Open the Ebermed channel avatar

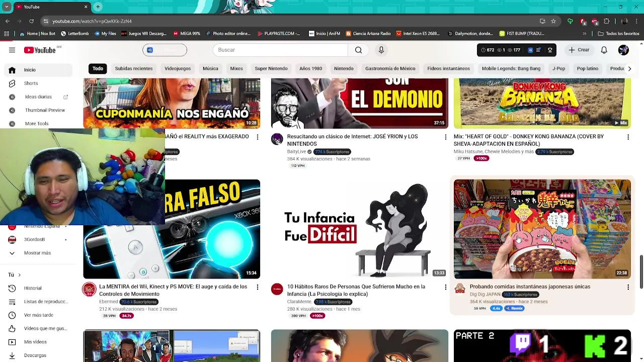89,289
